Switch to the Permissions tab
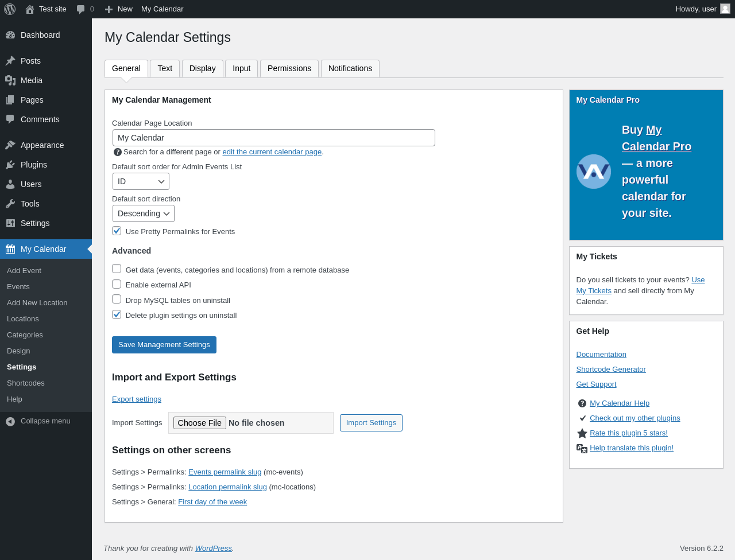 point(289,68)
